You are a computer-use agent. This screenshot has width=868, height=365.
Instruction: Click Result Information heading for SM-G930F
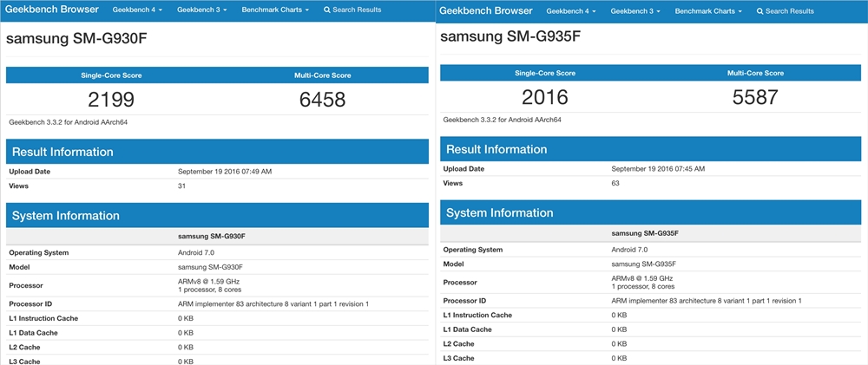(x=62, y=152)
